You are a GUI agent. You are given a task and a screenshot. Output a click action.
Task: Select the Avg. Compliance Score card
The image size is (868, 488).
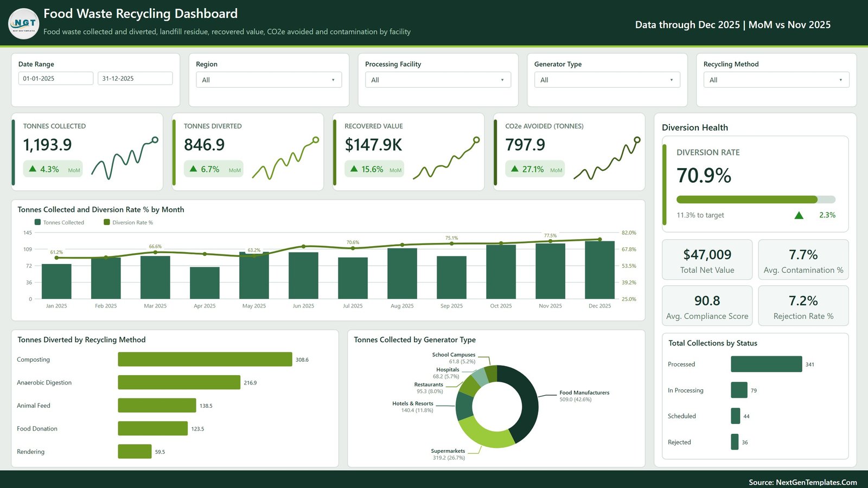coord(707,306)
